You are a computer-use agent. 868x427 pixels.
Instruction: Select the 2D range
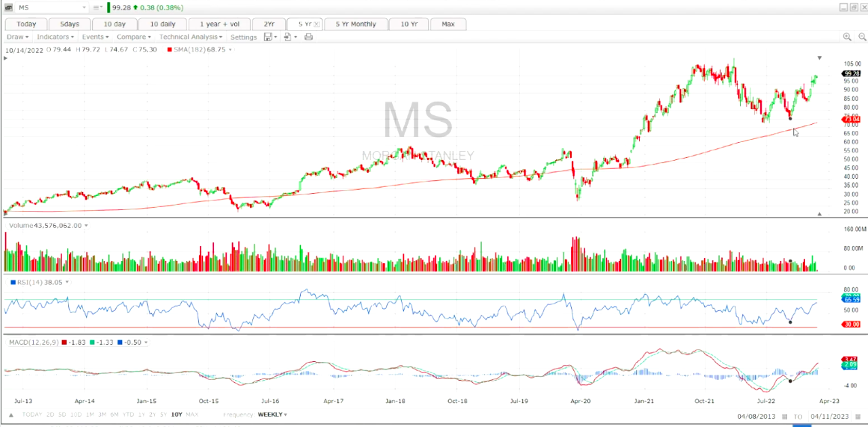[x=50, y=414]
